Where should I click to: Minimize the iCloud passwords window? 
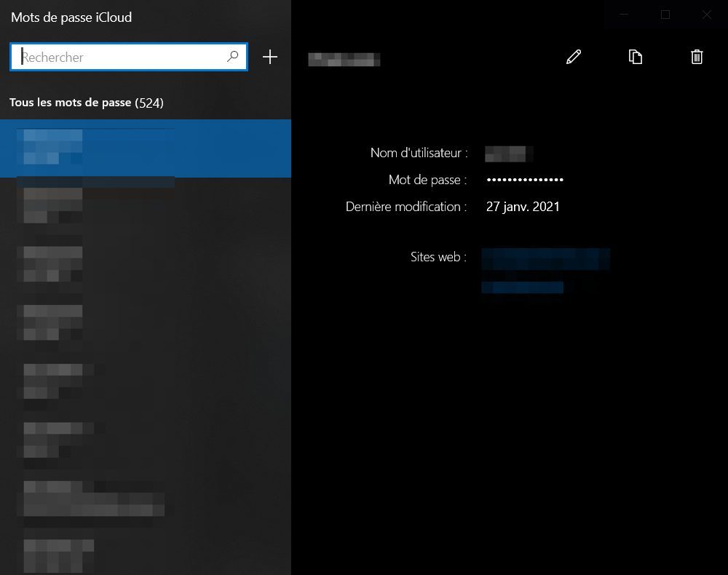point(623,15)
